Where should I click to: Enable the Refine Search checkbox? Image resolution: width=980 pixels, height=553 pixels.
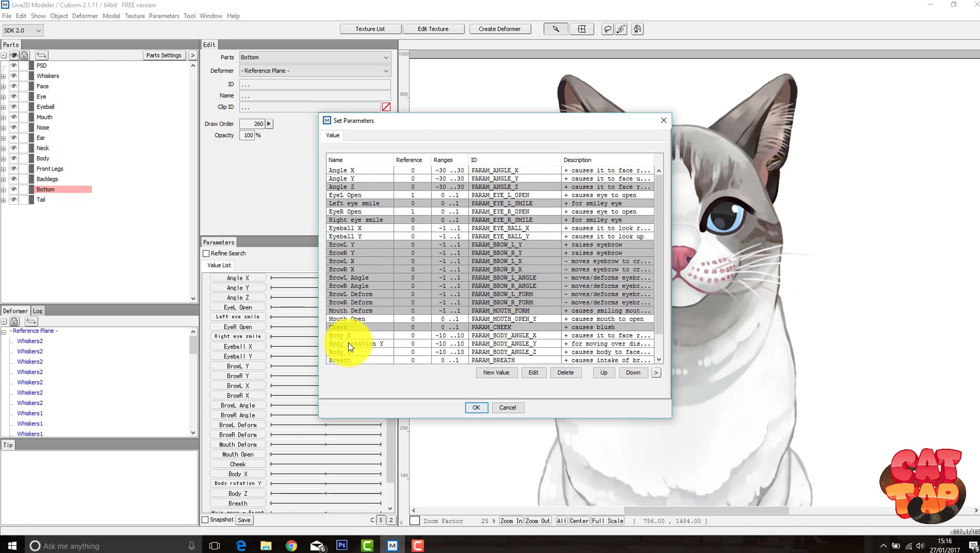click(x=206, y=254)
